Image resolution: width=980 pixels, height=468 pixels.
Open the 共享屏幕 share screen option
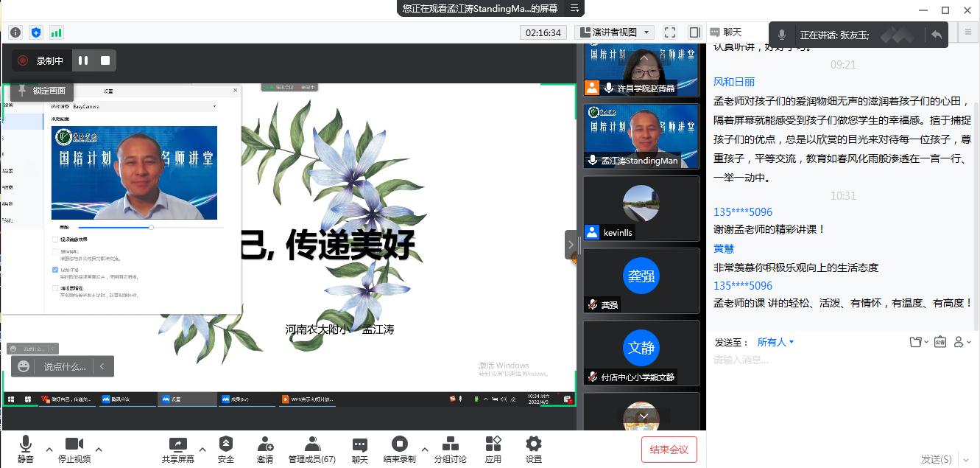177,444
